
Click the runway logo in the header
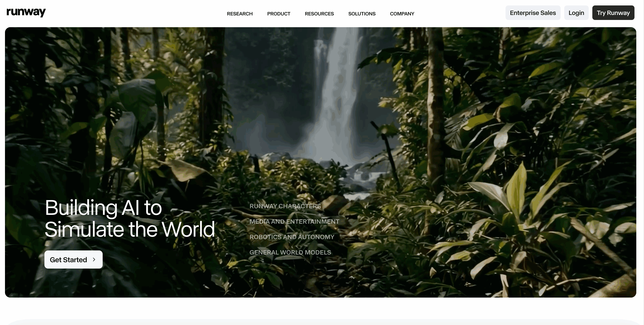(26, 12)
